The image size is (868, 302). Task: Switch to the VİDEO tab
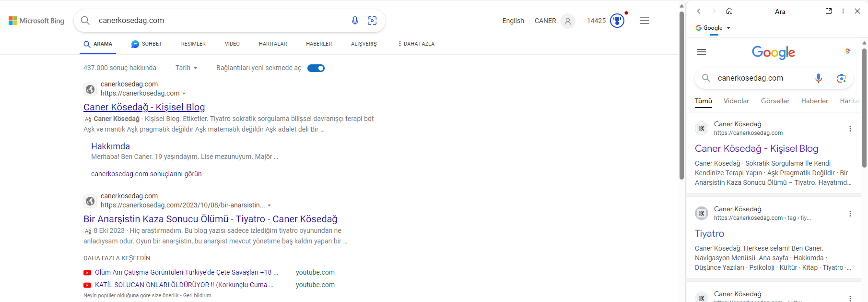pyautogui.click(x=232, y=44)
